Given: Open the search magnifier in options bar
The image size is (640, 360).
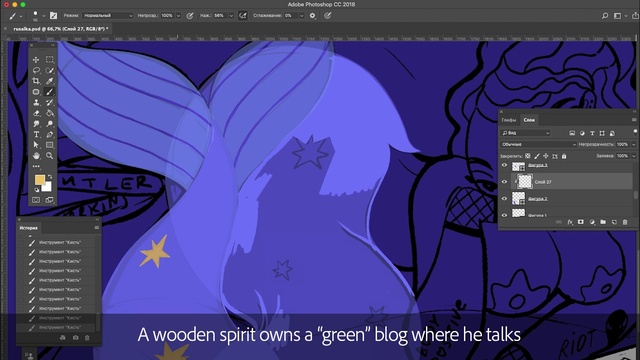Looking at the screenshot, I should (605, 16).
